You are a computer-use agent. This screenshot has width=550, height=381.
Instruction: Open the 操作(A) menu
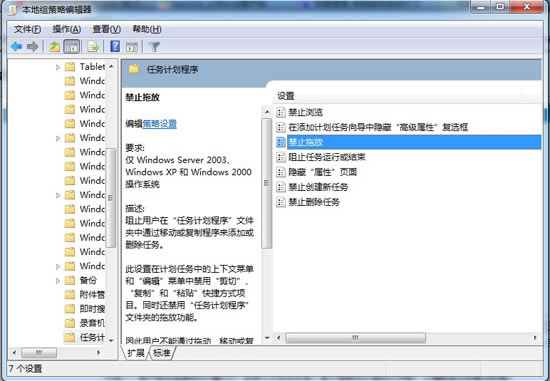click(67, 29)
